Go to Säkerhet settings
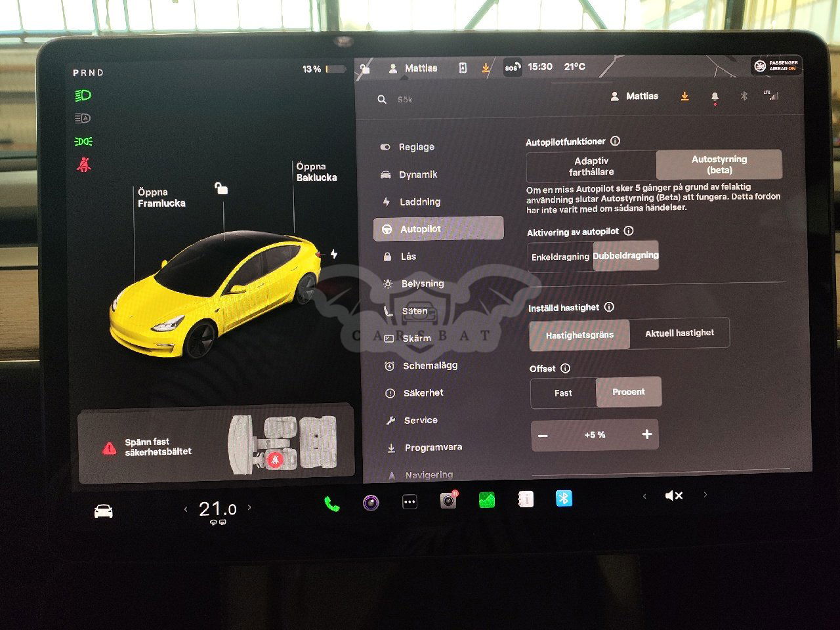The width and height of the screenshot is (840, 630). click(423, 393)
